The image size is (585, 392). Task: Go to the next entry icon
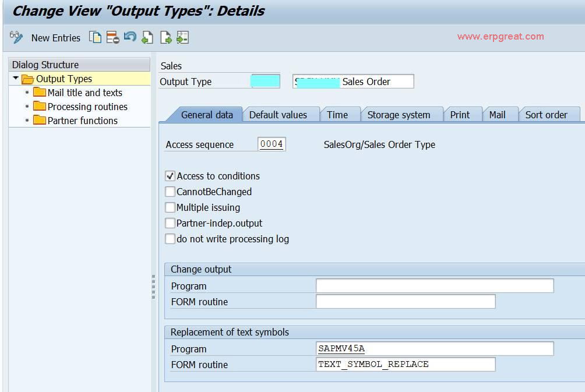pos(165,37)
